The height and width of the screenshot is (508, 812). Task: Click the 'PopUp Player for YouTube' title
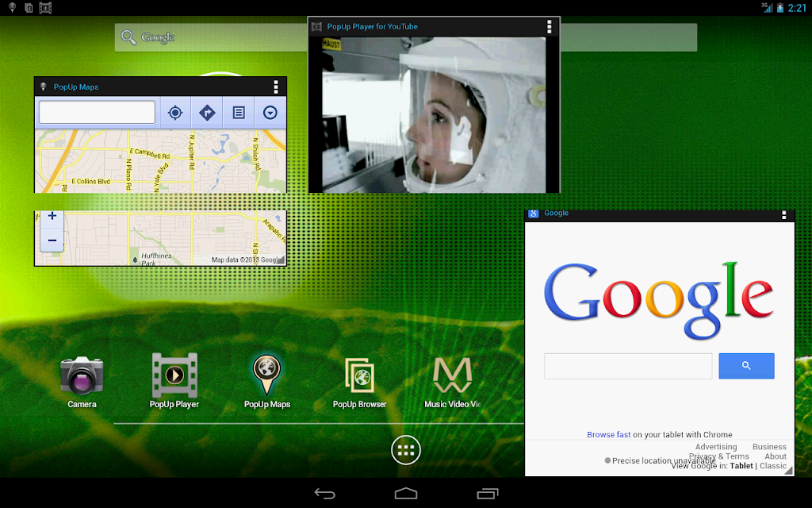pos(372,26)
